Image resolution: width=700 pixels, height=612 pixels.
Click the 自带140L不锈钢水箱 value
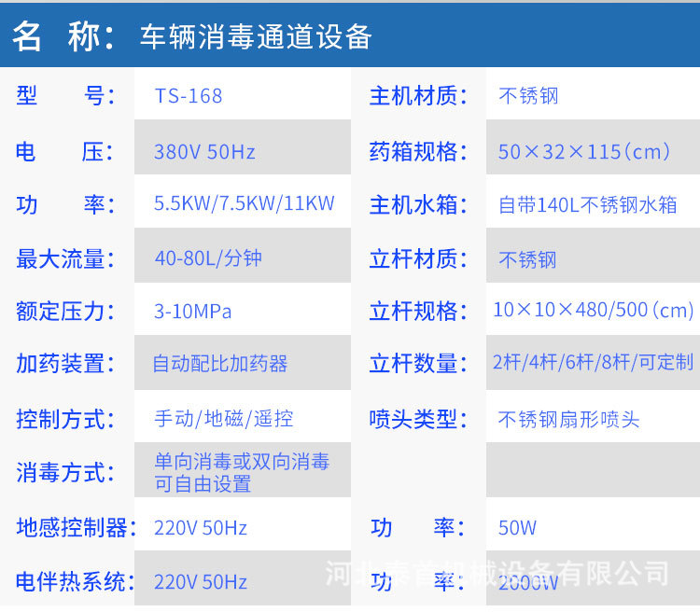pos(588,205)
